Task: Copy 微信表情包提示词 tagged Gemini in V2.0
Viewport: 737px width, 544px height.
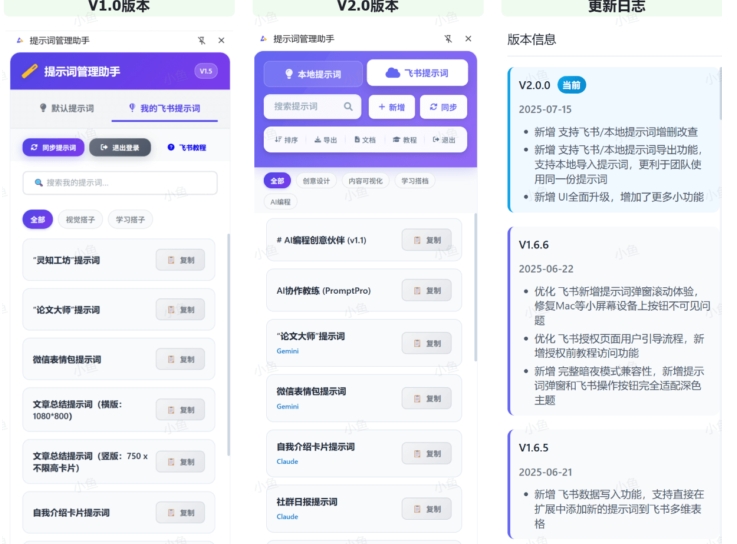Action: (x=427, y=398)
